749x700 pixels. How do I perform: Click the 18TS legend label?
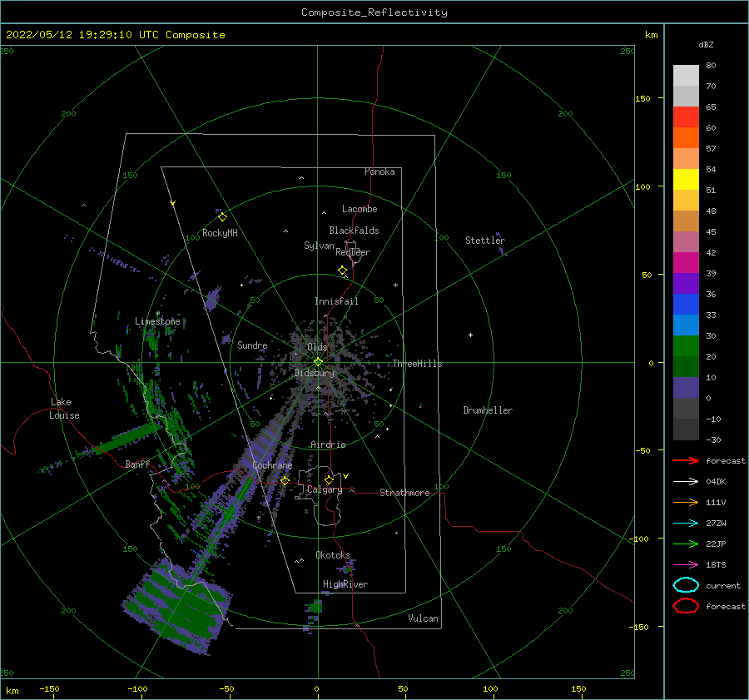[x=716, y=565]
